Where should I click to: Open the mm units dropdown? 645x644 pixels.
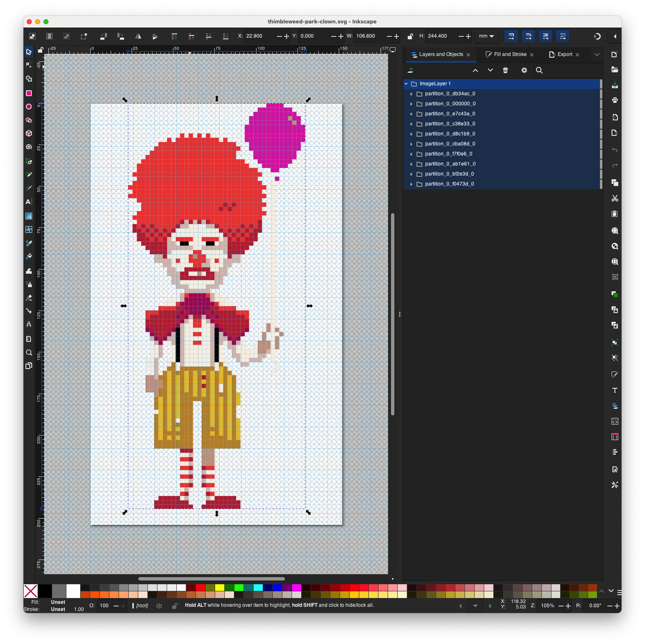click(x=487, y=36)
